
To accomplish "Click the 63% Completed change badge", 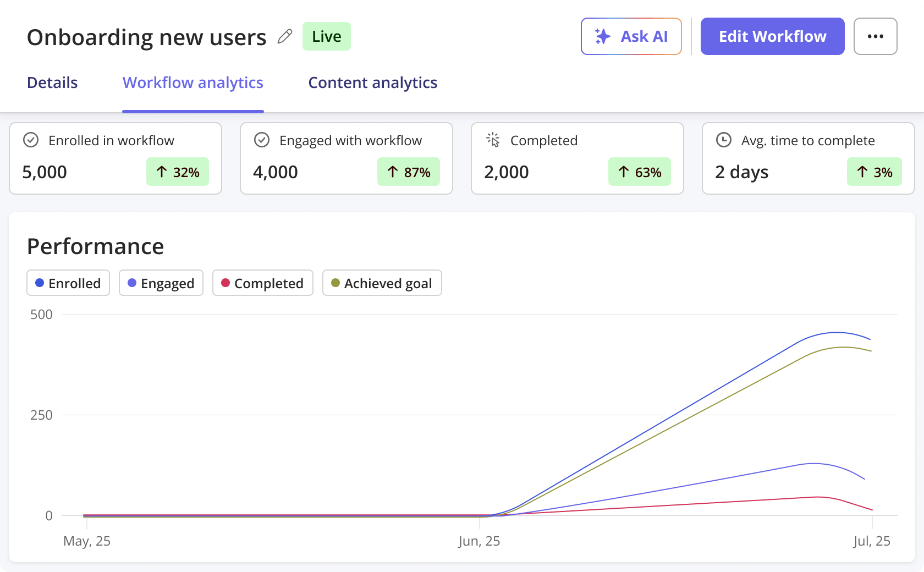I will pyautogui.click(x=639, y=172).
